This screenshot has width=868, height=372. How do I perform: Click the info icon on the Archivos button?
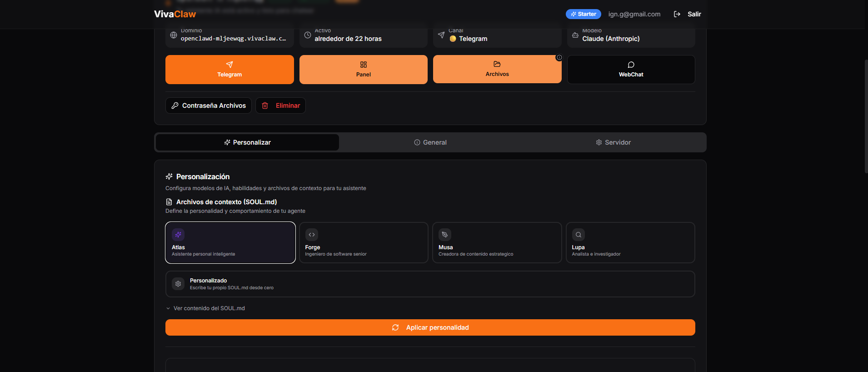[x=559, y=57]
